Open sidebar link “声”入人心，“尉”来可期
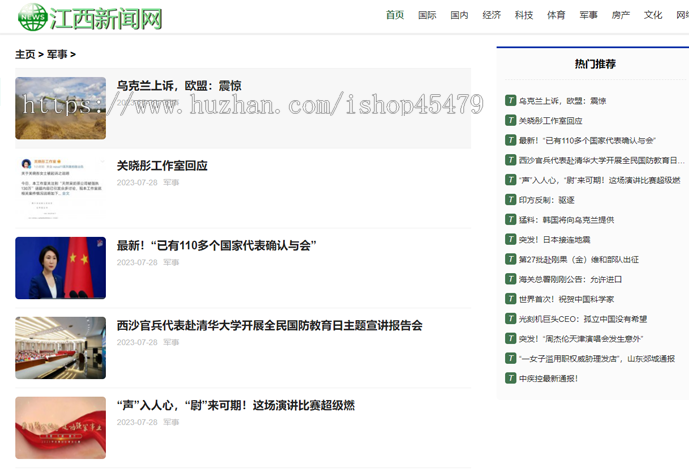This screenshot has height=473, width=689. 599,180
